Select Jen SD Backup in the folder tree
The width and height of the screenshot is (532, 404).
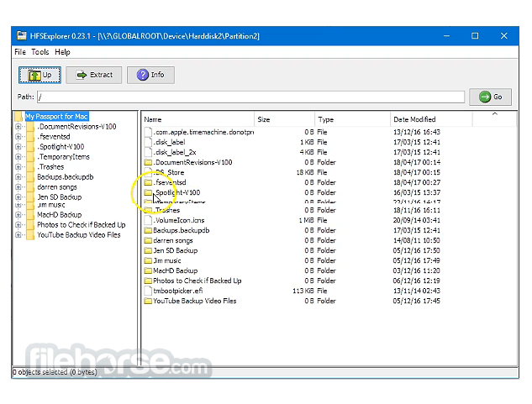tap(60, 197)
